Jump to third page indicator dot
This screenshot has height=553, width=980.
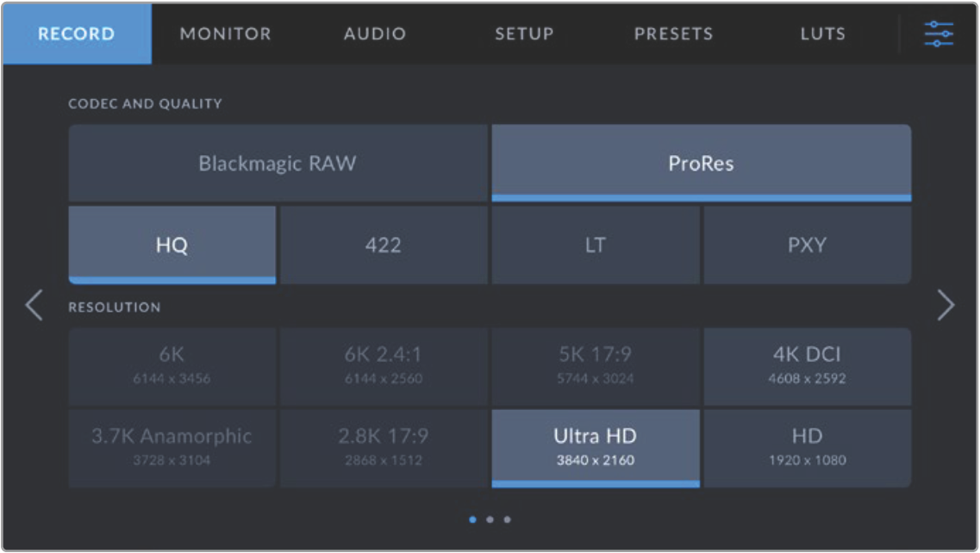[507, 519]
